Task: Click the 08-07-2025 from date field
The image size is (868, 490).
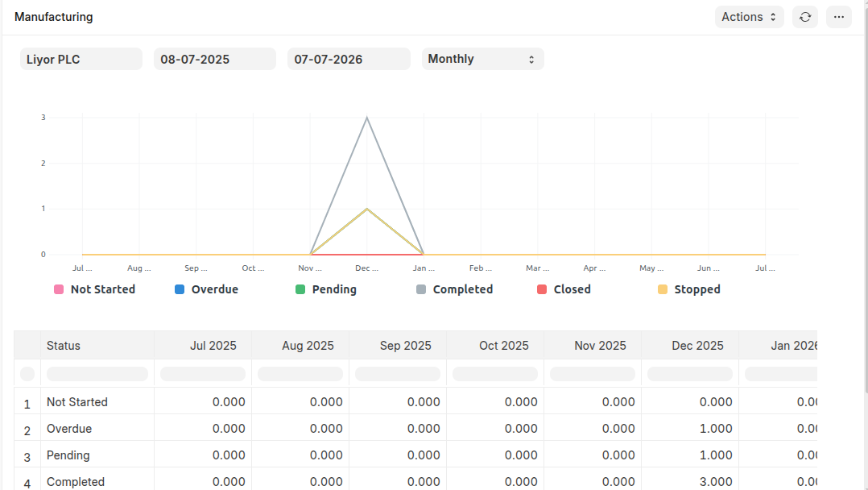Action: [x=214, y=59]
